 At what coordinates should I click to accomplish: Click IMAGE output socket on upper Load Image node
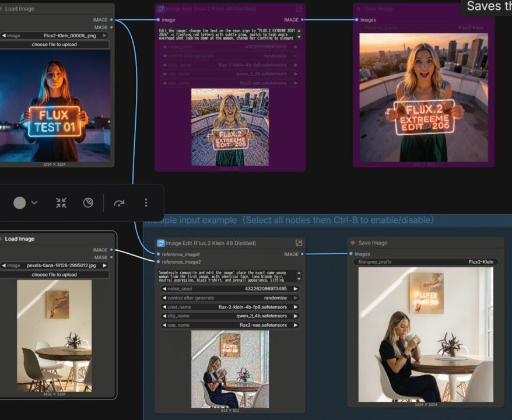tap(112, 20)
